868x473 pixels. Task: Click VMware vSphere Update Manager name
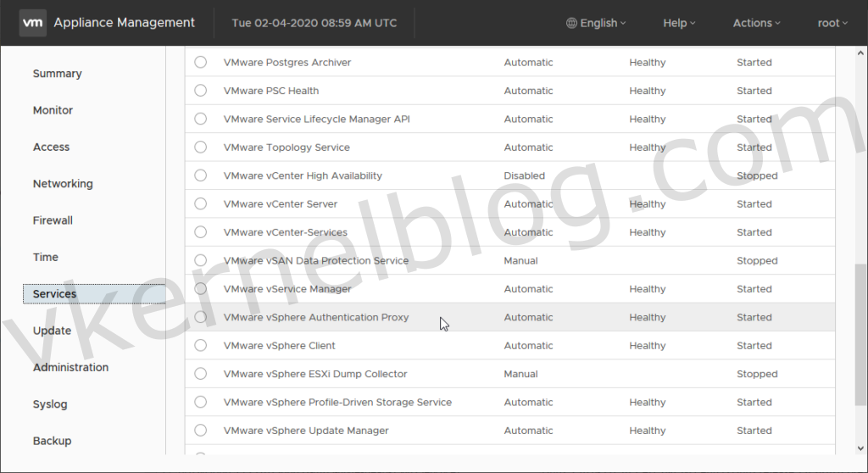pos(306,430)
